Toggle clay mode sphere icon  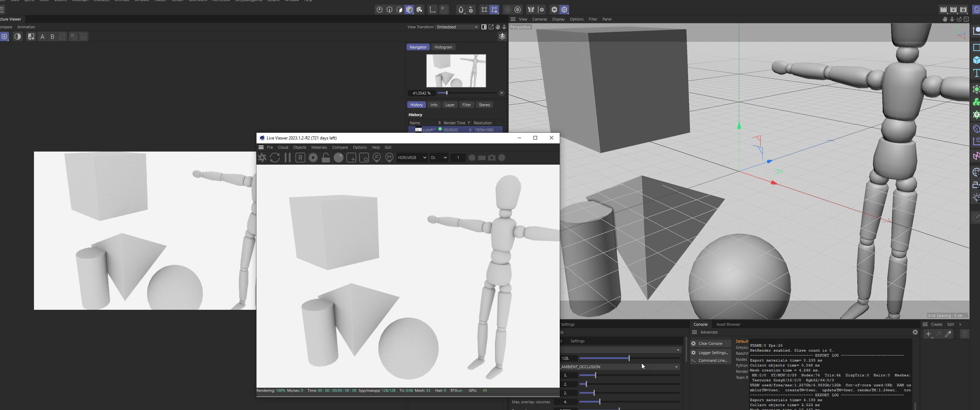[338, 158]
